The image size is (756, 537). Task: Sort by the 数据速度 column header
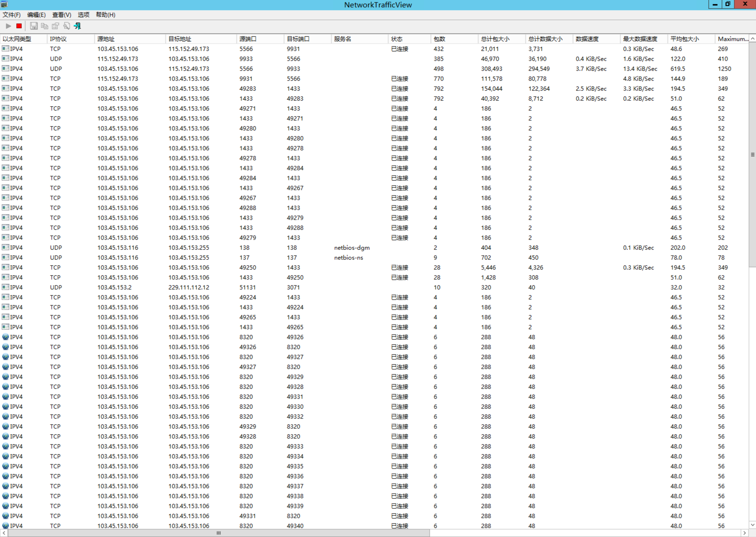point(597,39)
